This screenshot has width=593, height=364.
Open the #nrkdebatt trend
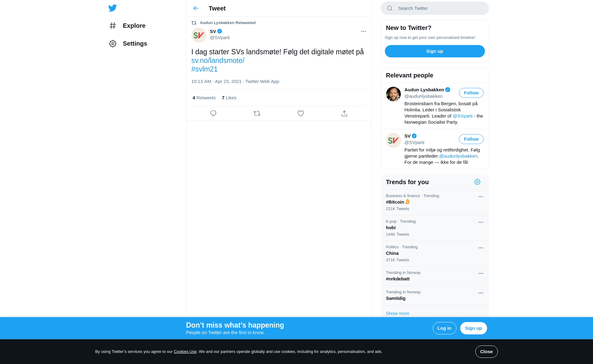(x=435, y=276)
